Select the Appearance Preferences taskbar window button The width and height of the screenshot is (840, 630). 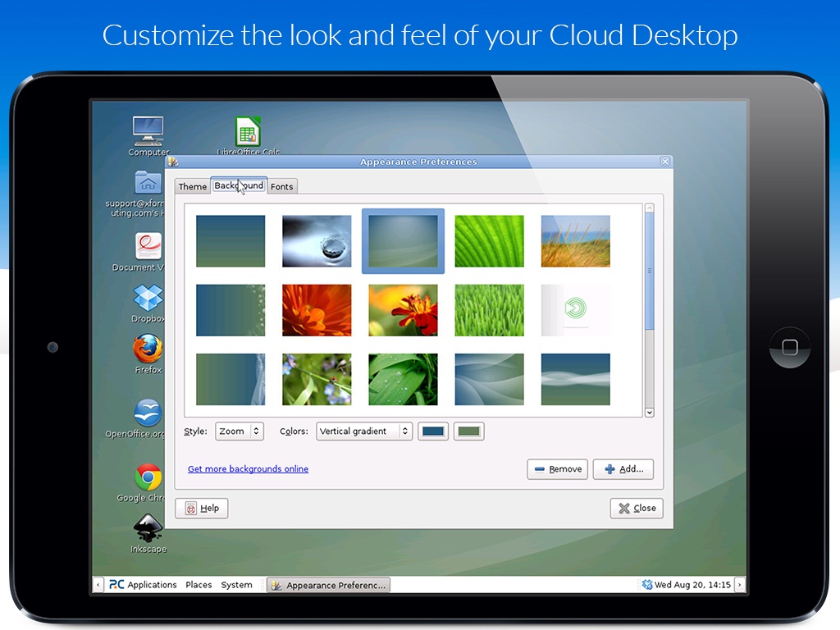[329, 585]
